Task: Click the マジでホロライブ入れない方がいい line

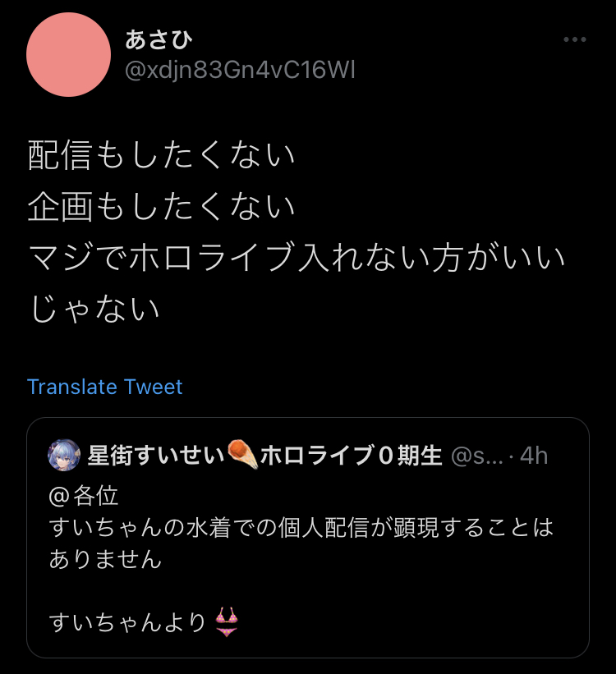Action: coord(297,258)
